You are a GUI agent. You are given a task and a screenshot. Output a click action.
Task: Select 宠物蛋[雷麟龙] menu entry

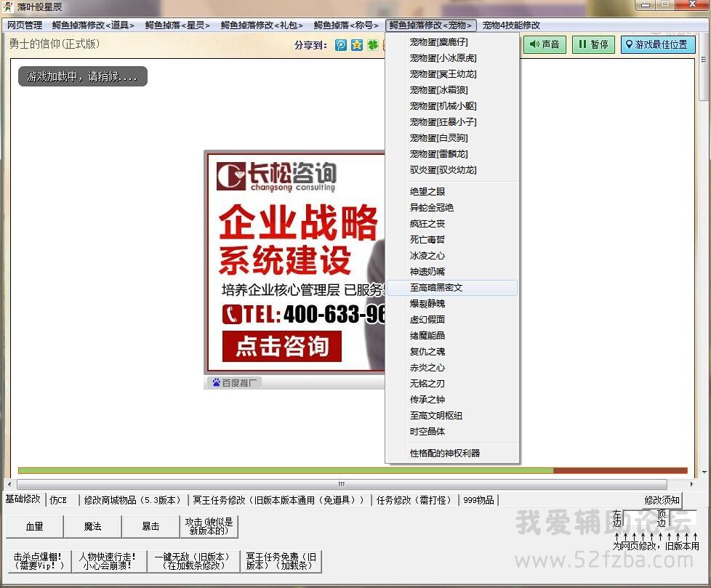(451, 153)
